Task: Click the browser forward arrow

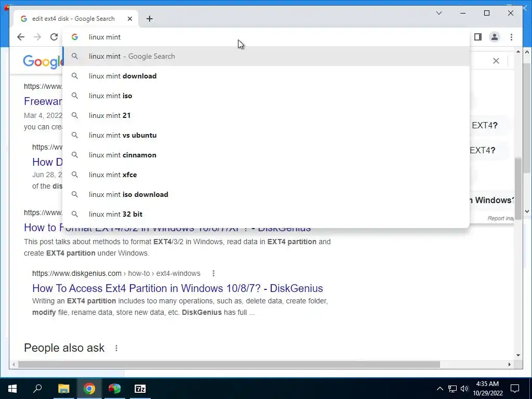Action: click(x=37, y=37)
